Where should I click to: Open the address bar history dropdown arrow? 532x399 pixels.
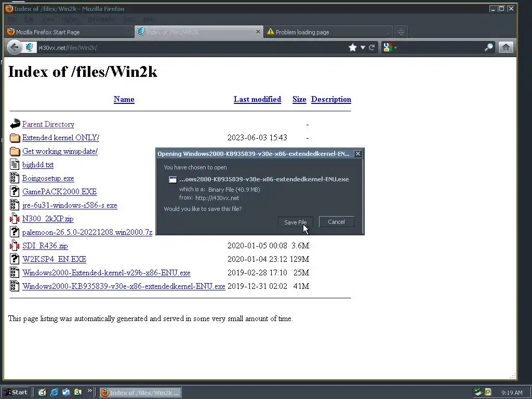(363, 47)
